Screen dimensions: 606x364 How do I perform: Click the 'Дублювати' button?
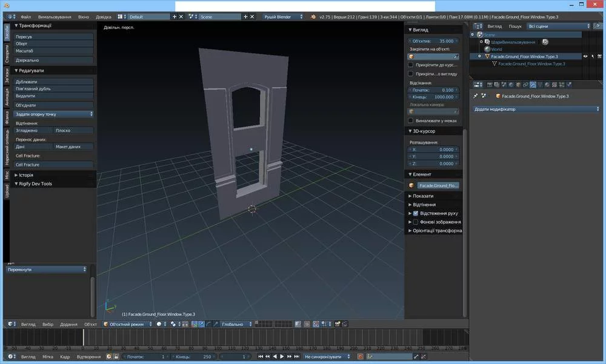[55, 81]
